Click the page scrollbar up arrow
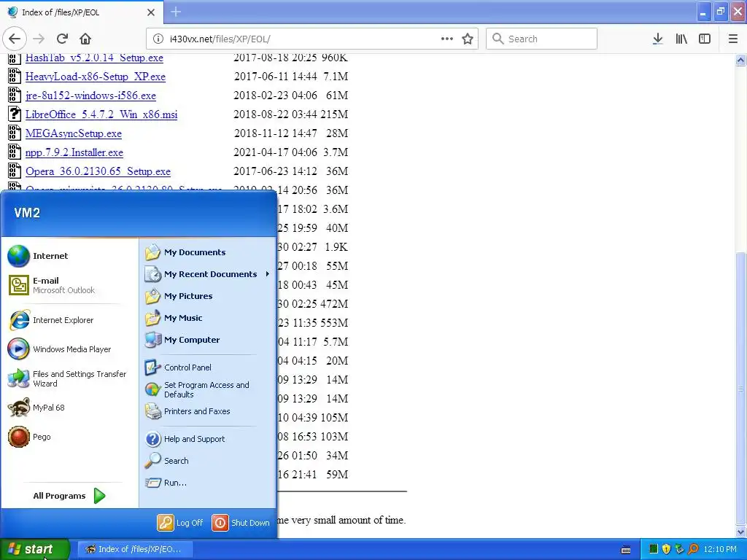This screenshot has height=560, width=747. 740,60
